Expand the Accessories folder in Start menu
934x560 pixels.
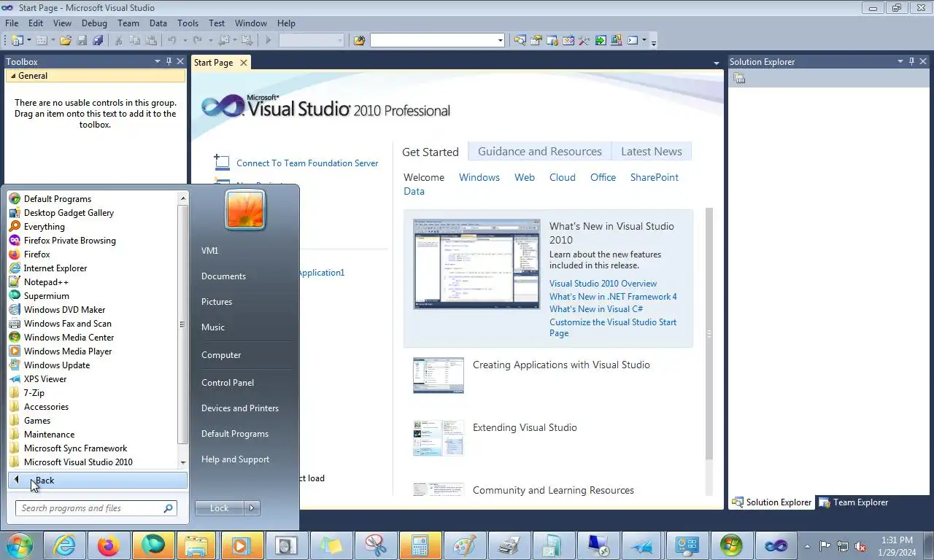pos(96,407)
